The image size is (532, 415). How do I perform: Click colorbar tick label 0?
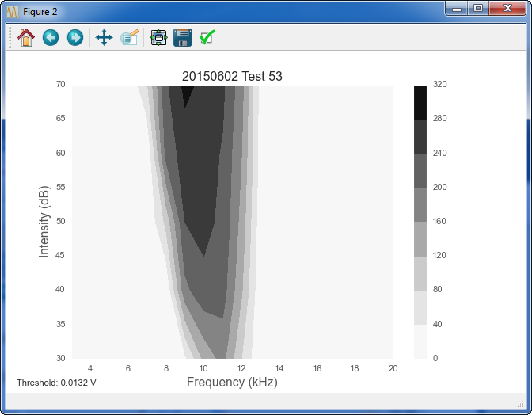click(435, 358)
